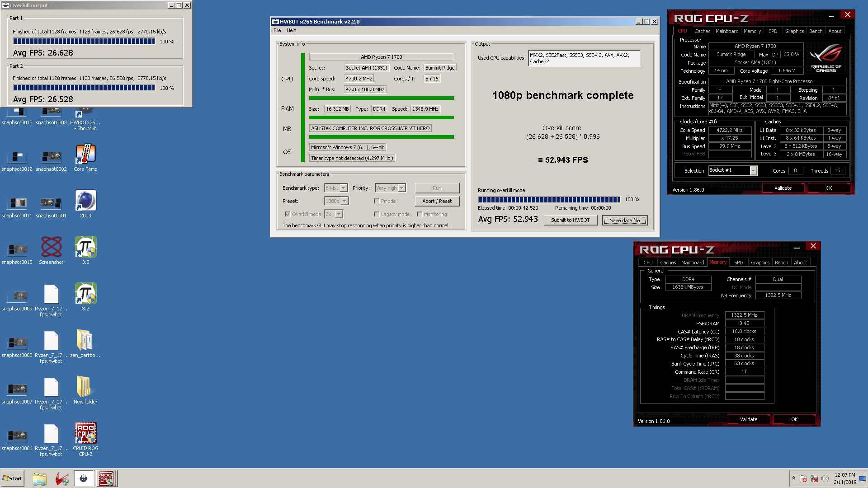Open snaphsot0002 desktop icon
868x488 pixels.
tap(51, 160)
